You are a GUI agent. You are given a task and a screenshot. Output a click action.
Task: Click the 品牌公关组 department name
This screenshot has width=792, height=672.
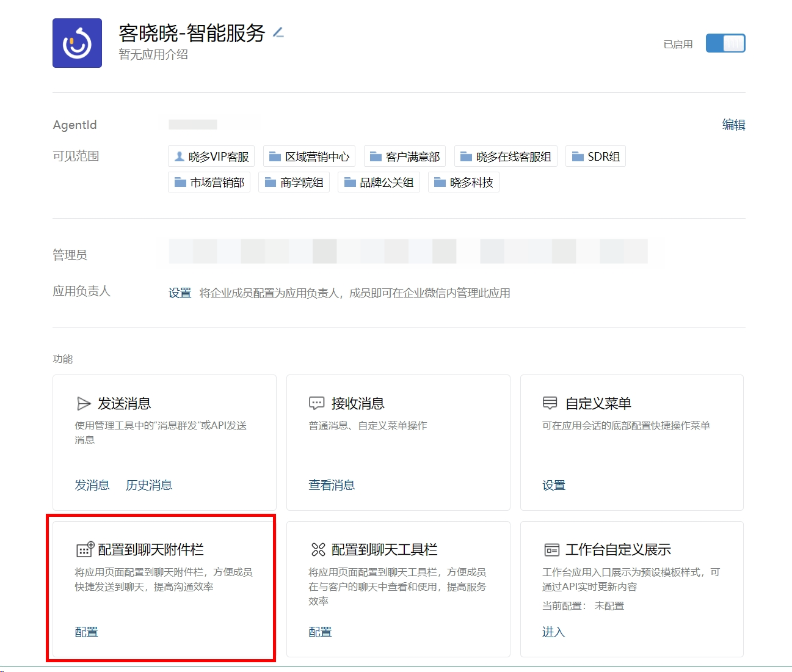[x=387, y=183]
